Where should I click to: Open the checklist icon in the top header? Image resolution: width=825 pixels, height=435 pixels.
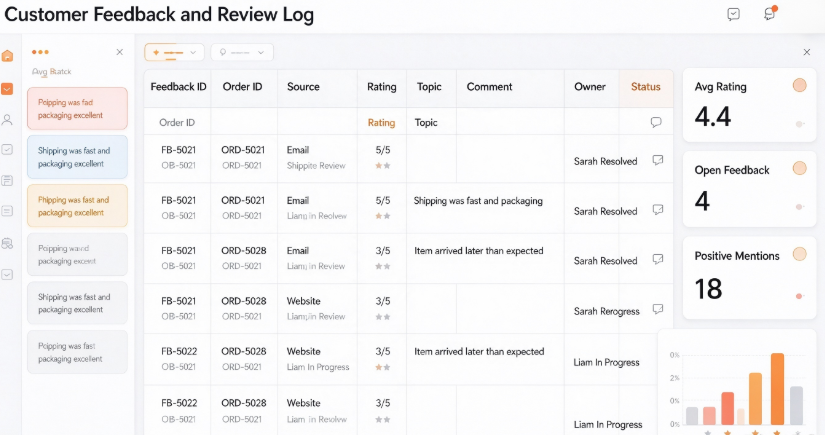[733, 14]
